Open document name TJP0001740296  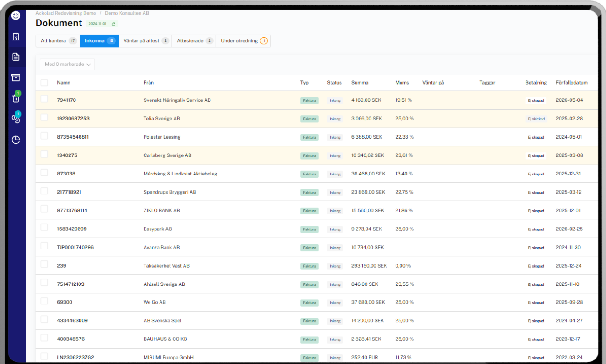click(x=75, y=247)
